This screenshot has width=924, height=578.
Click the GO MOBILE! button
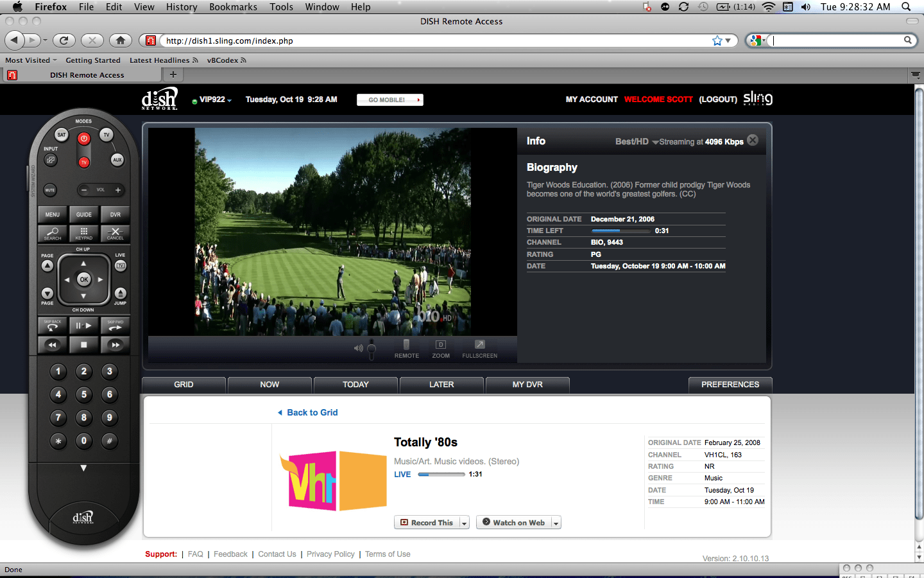click(390, 100)
